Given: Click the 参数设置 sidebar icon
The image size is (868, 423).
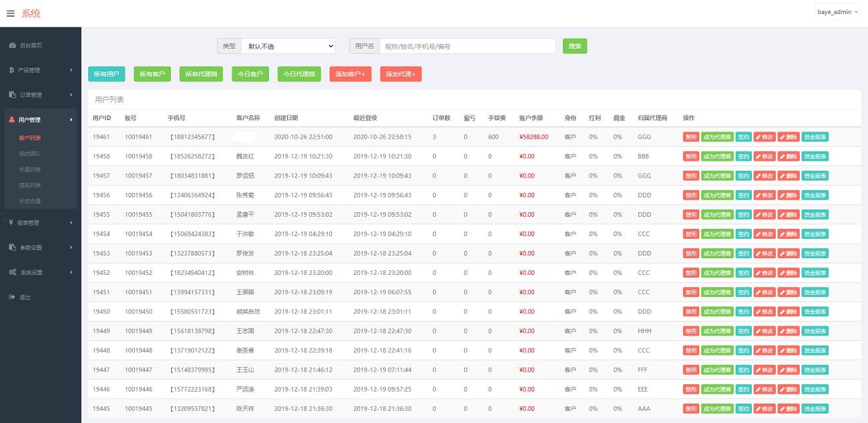Looking at the screenshot, I should tap(13, 247).
